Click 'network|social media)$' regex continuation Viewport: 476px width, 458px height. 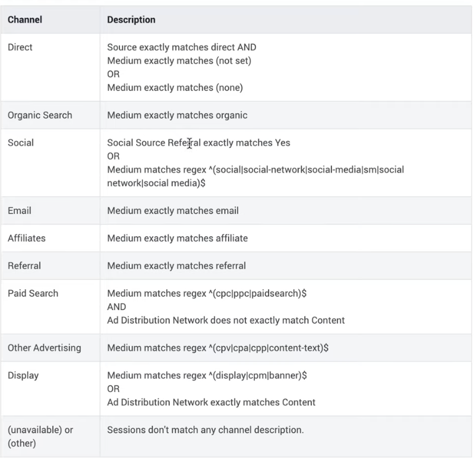(x=156, y=183)
